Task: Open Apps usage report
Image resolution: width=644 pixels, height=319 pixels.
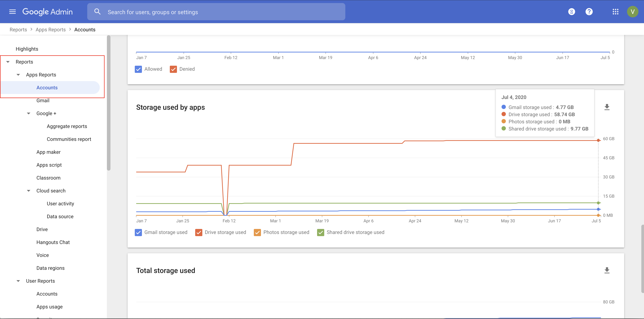Action: (50, 307)
